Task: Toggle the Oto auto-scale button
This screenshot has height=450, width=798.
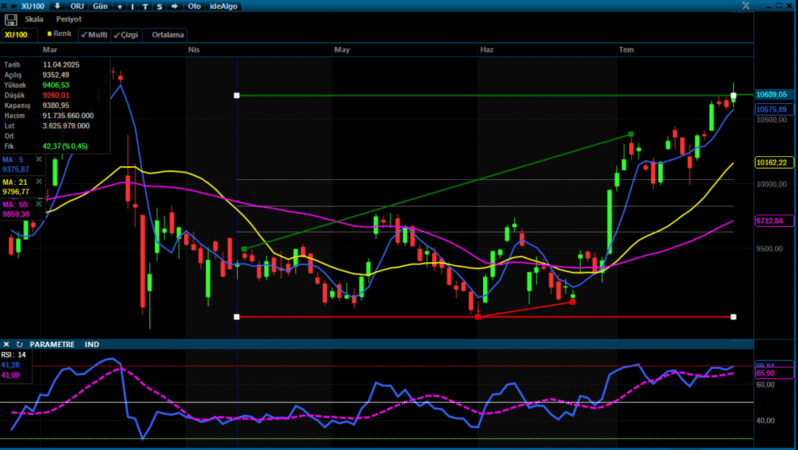Action: 194,6
